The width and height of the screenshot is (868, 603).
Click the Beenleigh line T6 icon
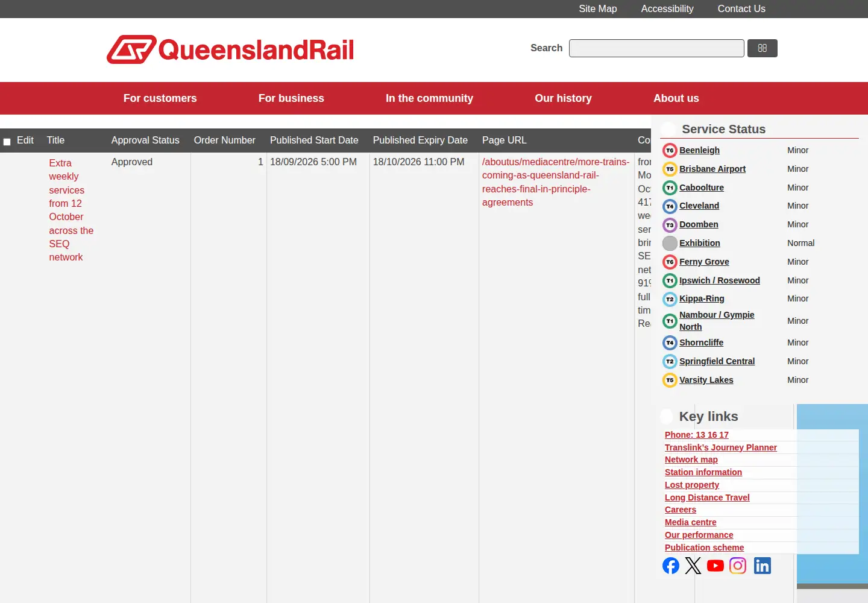click(x=670, y=150)
